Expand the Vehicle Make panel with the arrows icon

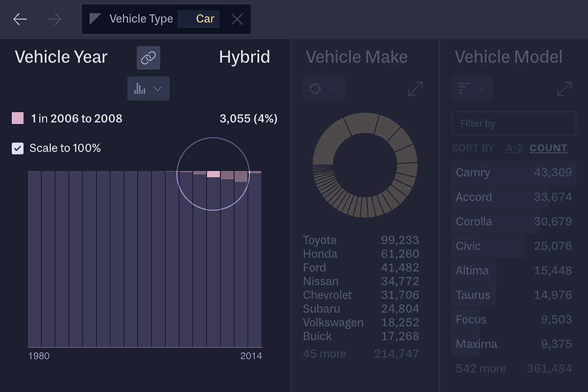pyautogui.click(x=415, y=89)
